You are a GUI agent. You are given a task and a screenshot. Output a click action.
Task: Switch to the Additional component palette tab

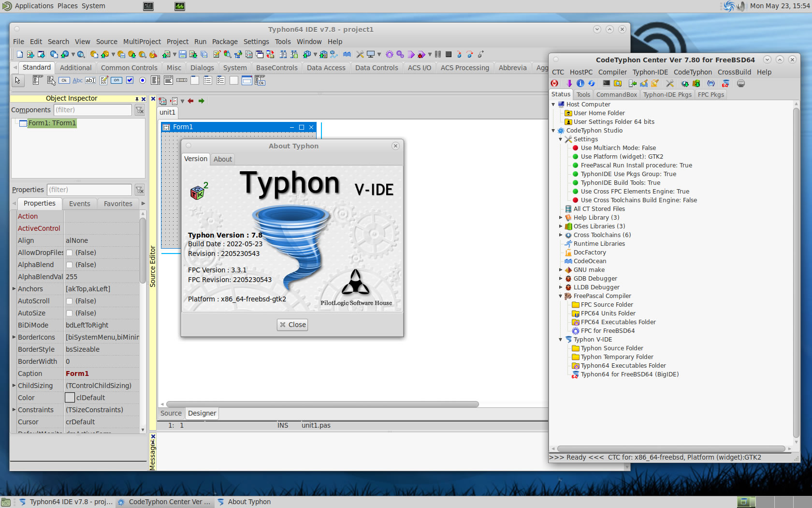click(x=75, y=68)
